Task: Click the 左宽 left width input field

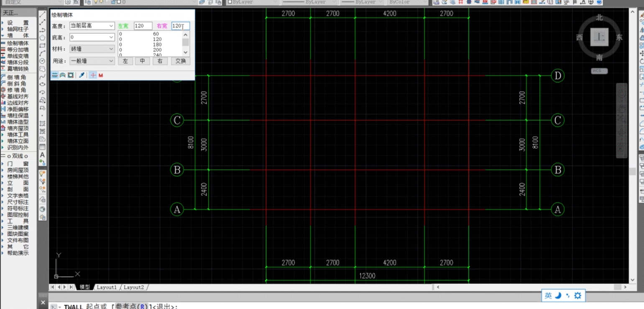Action: click(x=143, y=26)
